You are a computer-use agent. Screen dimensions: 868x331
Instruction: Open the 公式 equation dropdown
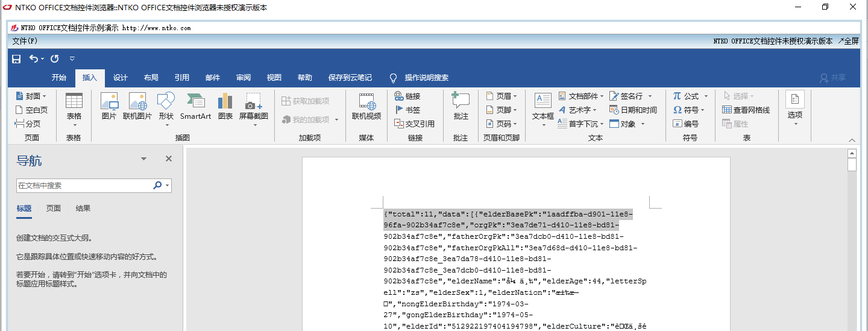point(690,96)
